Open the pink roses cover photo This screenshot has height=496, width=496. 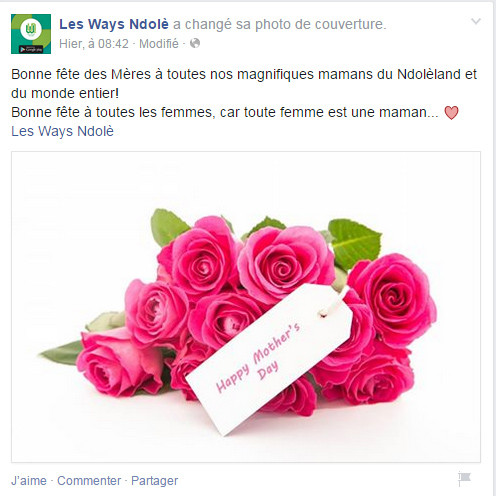[x=246, y=307]
